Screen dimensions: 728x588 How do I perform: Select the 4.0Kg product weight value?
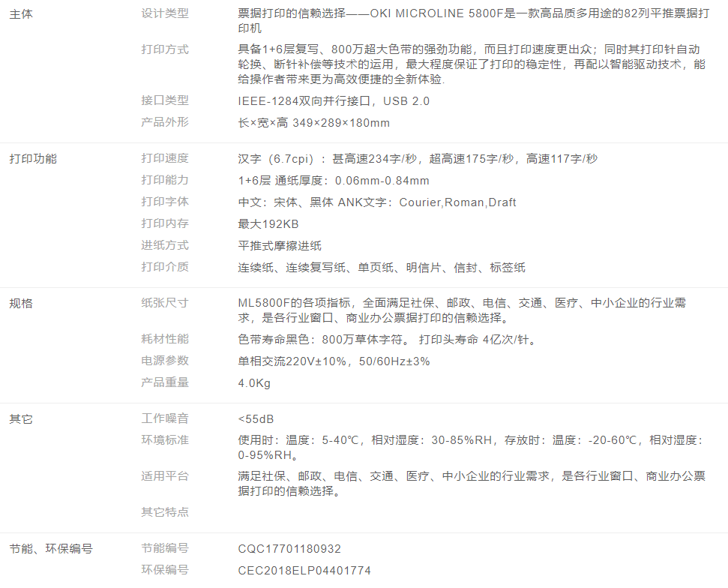pyautogui.click(x=254, y=383)
